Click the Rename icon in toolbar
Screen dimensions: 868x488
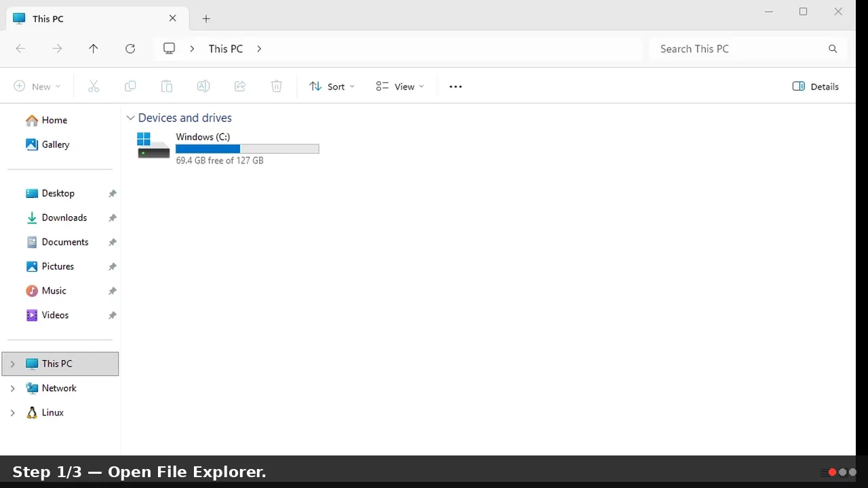pyautogui.click(x=203, y=86)
